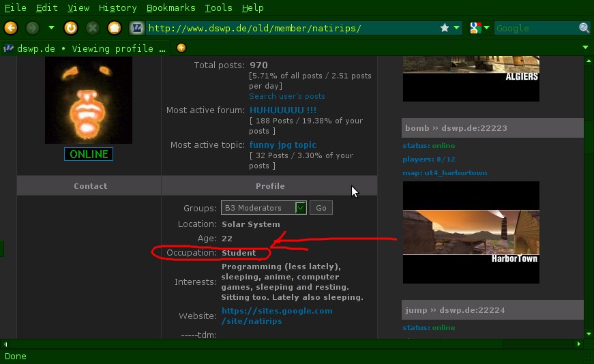Screen dimensions: 594x364
Task: Open the back/forward history dropdown arrow
Action: pyautogui.click(x=51, y=28)
